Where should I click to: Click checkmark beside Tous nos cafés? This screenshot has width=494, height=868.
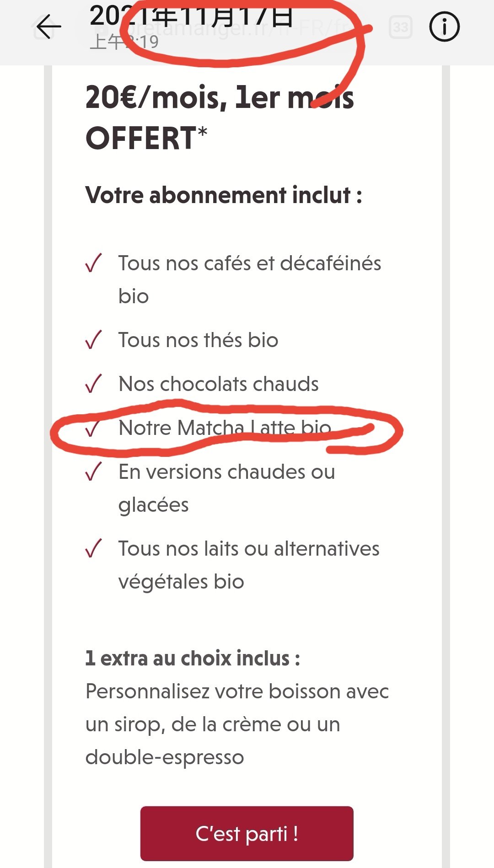(x=93, y=263)
